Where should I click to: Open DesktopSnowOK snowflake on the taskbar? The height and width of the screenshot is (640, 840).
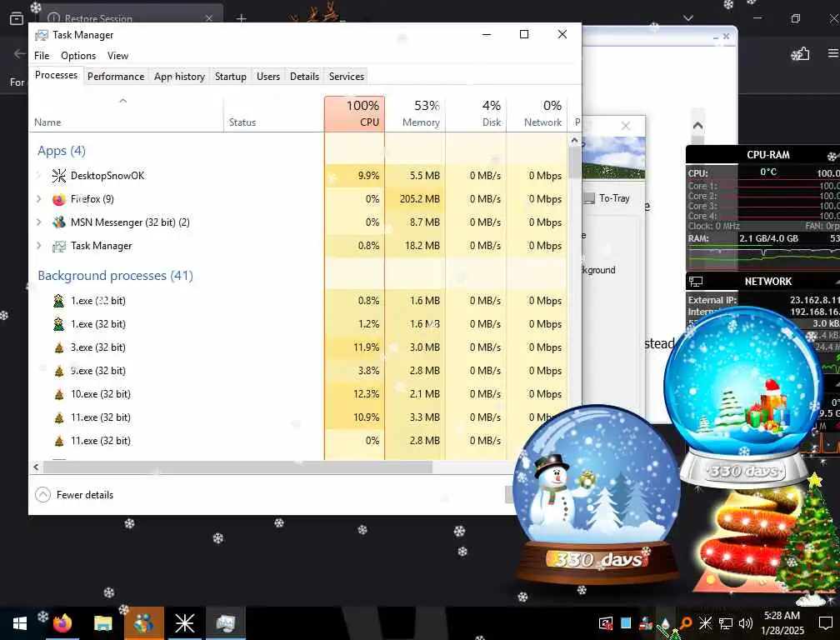(184, 623)
